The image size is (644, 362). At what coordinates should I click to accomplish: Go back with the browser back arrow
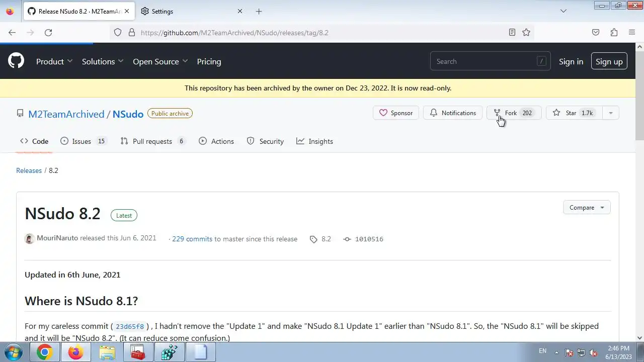click(12, 33)
